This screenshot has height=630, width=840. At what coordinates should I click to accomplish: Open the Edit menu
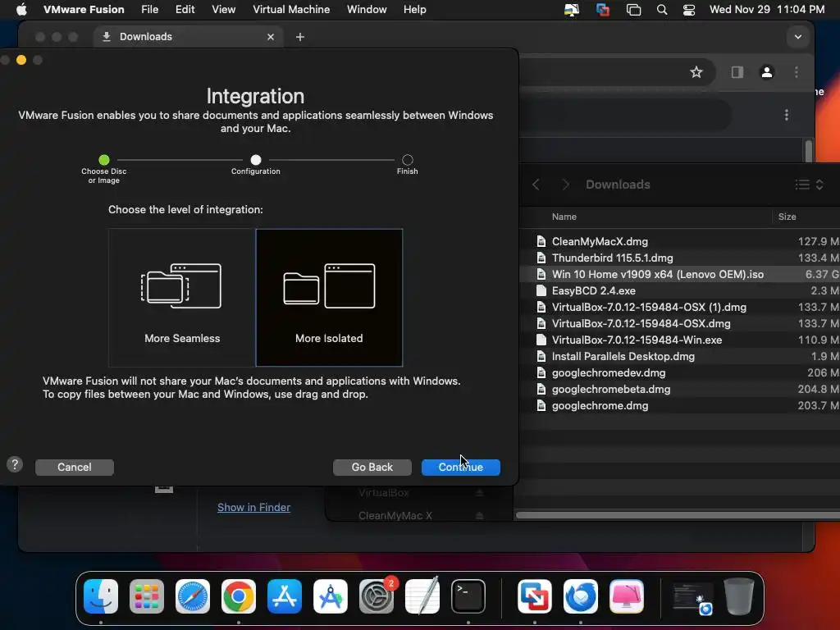tap(185, 9)
